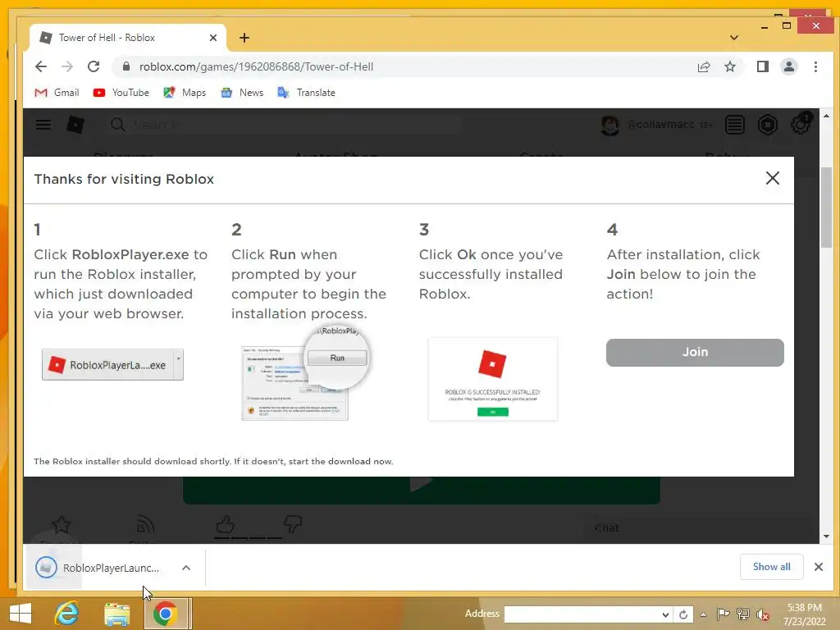Click the favorite star icon on game page
This screenshot has width=840, height=630.
(61, 524)
